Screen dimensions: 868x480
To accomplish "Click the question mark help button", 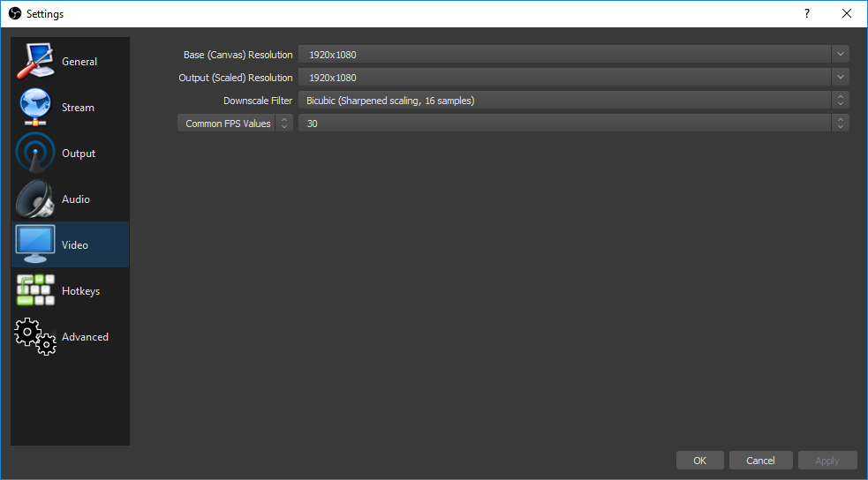I will coord(807,14).
